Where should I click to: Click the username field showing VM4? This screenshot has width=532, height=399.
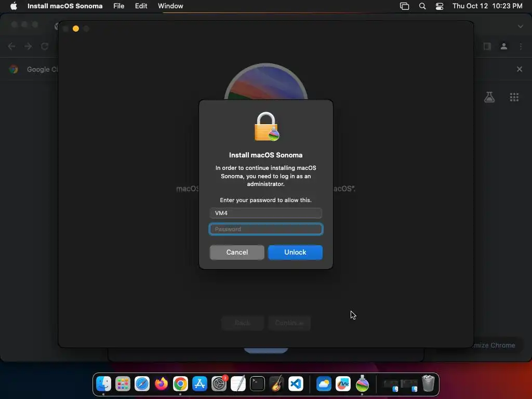point(265,213)
